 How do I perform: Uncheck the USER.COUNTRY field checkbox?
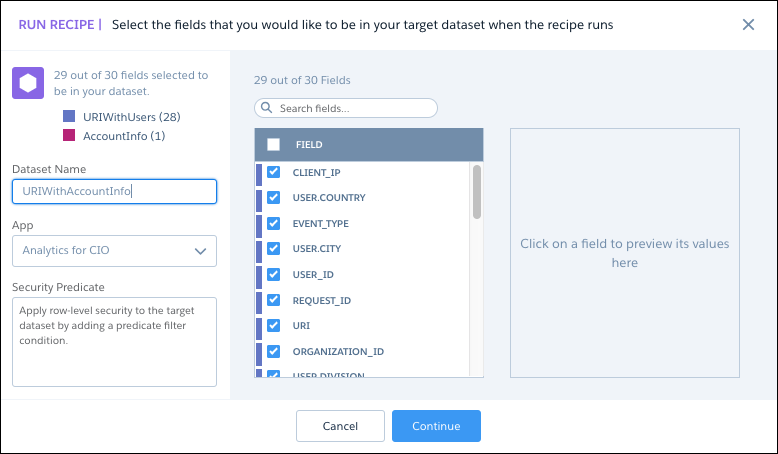click(273, 197)
